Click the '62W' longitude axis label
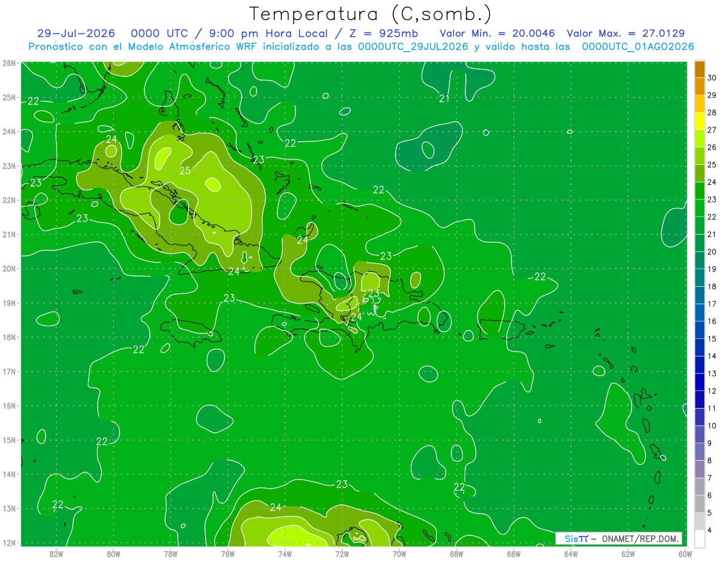 (x=628, y=553)
